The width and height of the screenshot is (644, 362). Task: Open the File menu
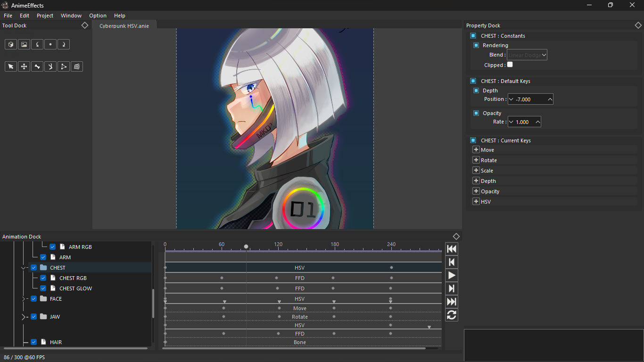pyautogui.click(x=8, y=16)
